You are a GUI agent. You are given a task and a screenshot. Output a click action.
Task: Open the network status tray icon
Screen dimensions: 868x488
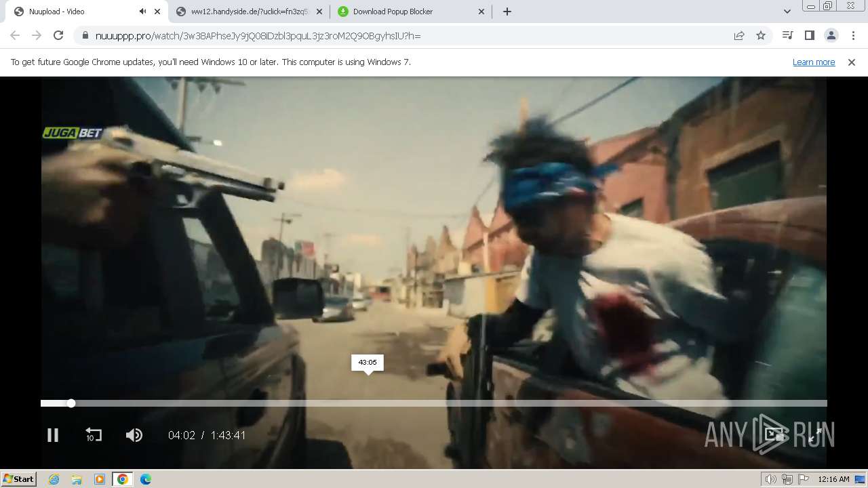[787, 479]
